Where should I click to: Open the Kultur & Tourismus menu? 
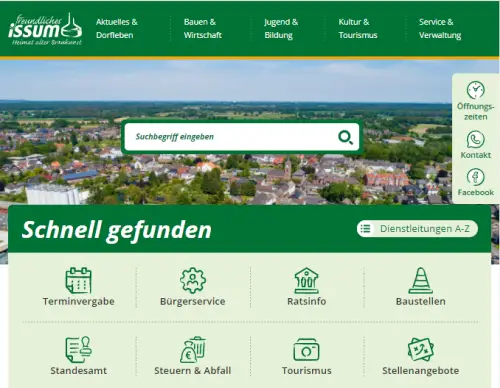358,29
